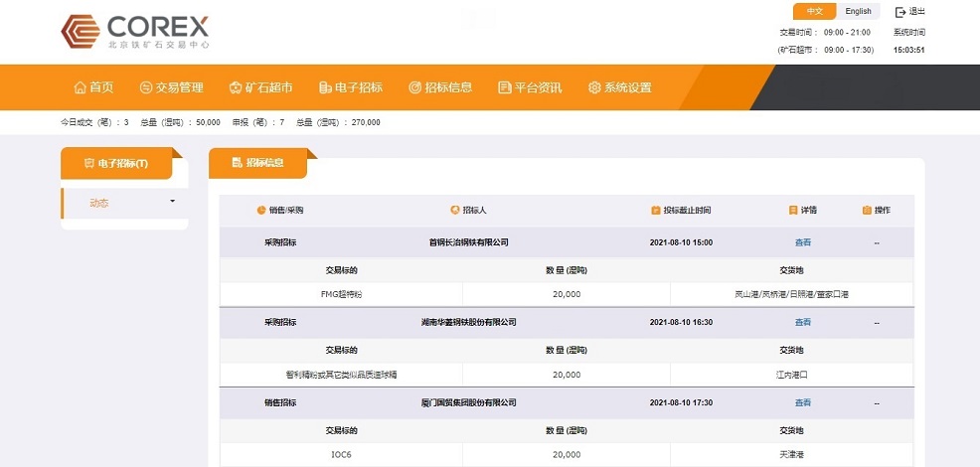Viewport: 980px width, 467px height.
Task: Click the COREX logo
Action: (x=134, y=32)
